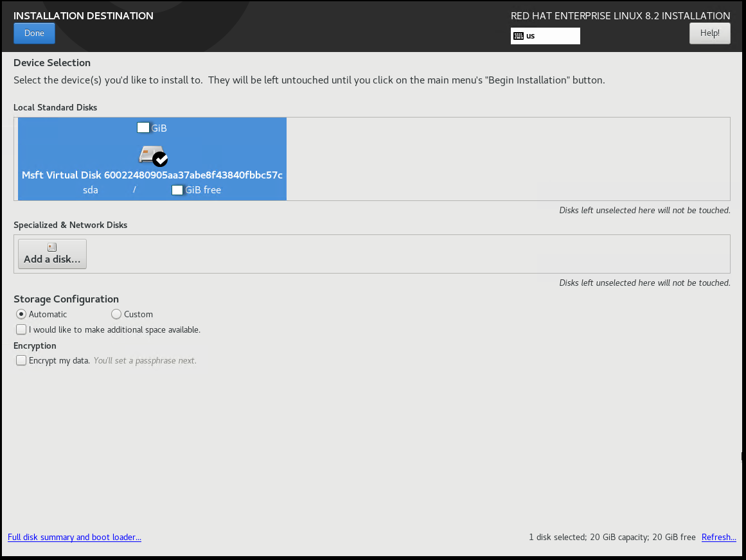
Task: Select the Msft Virtual Disk name text
Action: 152,175
